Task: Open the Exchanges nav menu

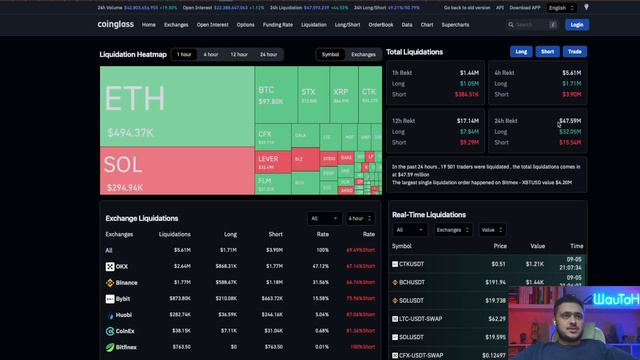Action: pyautogui.click(x=176, y=25)
